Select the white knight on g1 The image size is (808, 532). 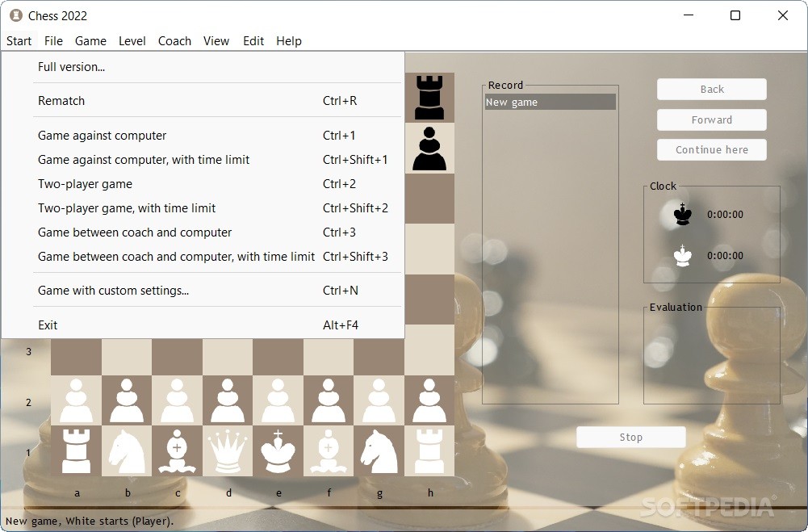click(x=379, y=451)
